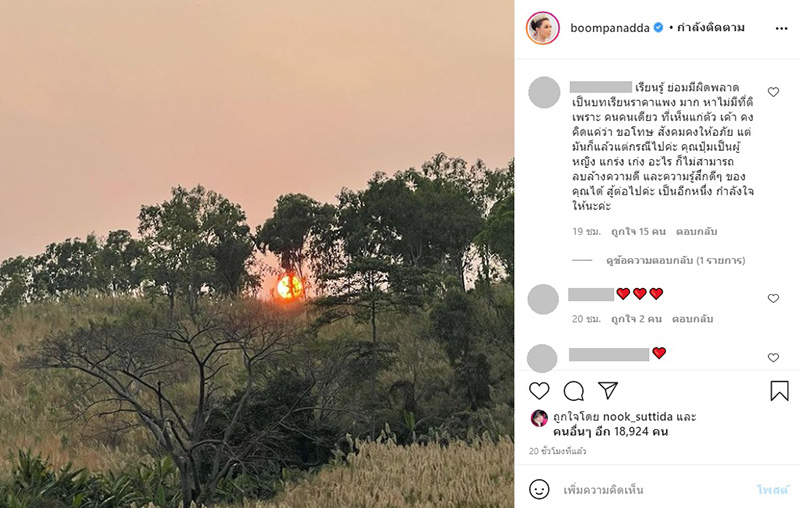
Task: Click the กำลังติดตาม following button
Action: [712, 28]
